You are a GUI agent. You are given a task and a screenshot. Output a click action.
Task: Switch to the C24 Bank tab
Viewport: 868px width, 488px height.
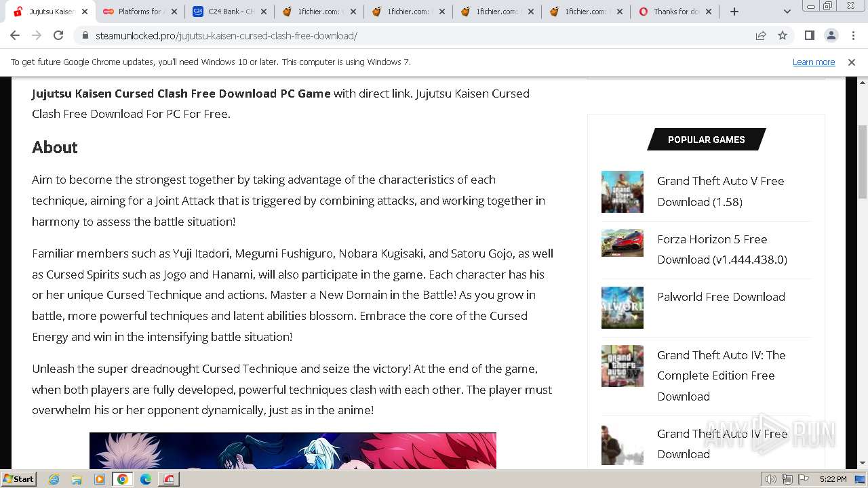[x=229, y=12]
